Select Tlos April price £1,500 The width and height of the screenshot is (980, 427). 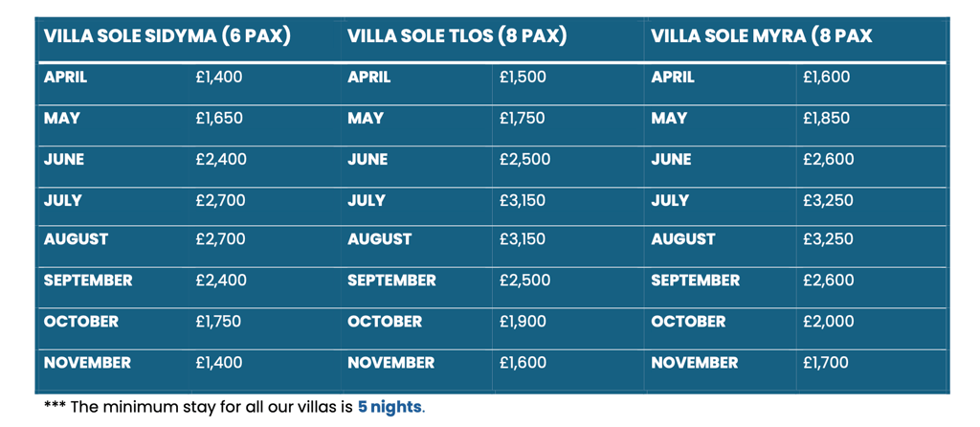523,78
